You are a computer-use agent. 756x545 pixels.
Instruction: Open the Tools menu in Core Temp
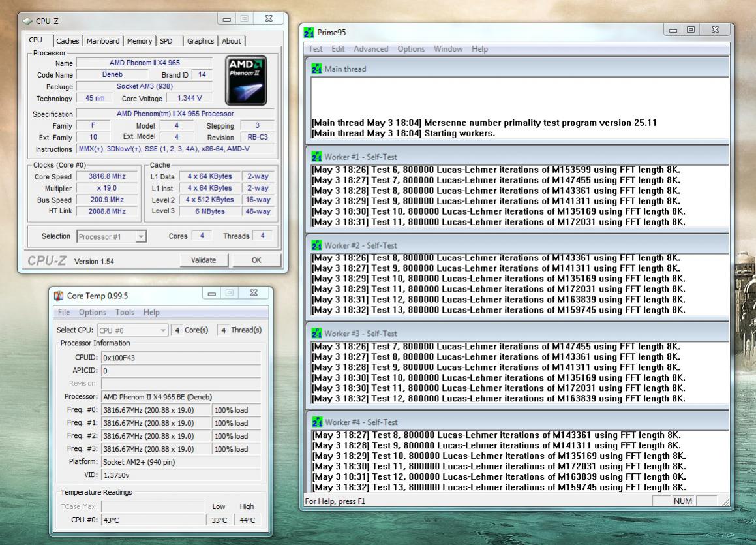pyautogui.click(x=125, y=312)
